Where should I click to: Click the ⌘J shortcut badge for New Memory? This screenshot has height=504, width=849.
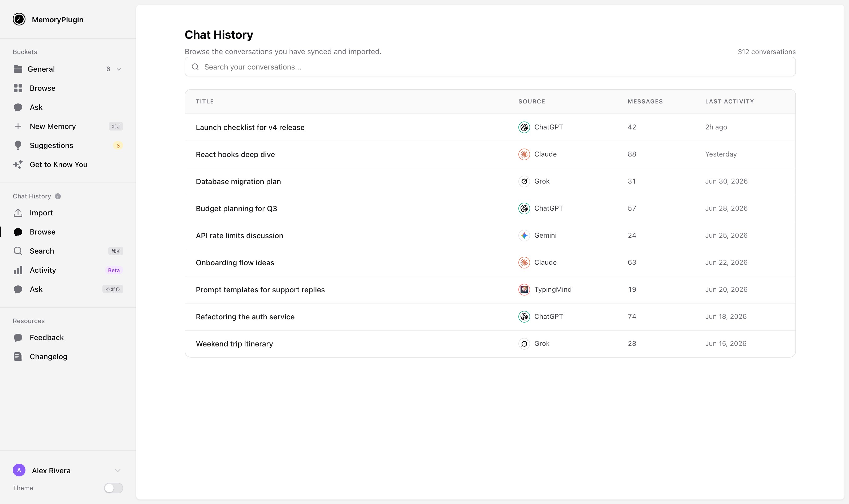click(x=116, y=126)
